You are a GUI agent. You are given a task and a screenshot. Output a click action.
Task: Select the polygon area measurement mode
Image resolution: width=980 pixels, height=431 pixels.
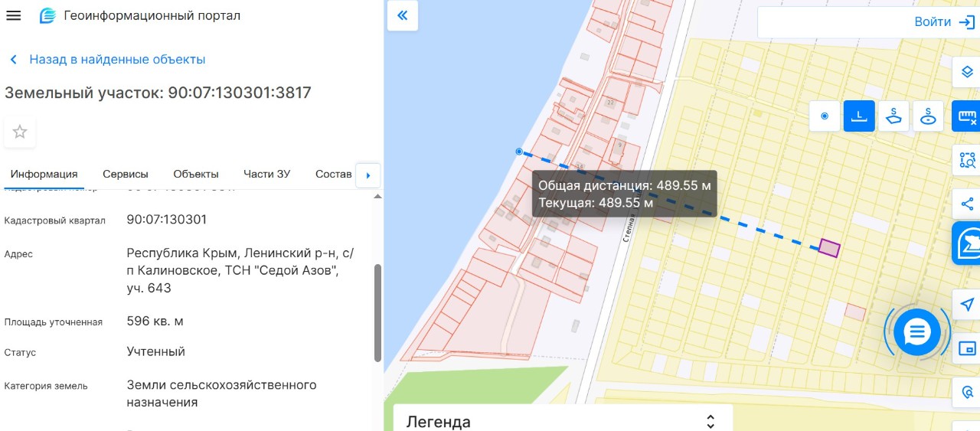[x=893, y=116]
